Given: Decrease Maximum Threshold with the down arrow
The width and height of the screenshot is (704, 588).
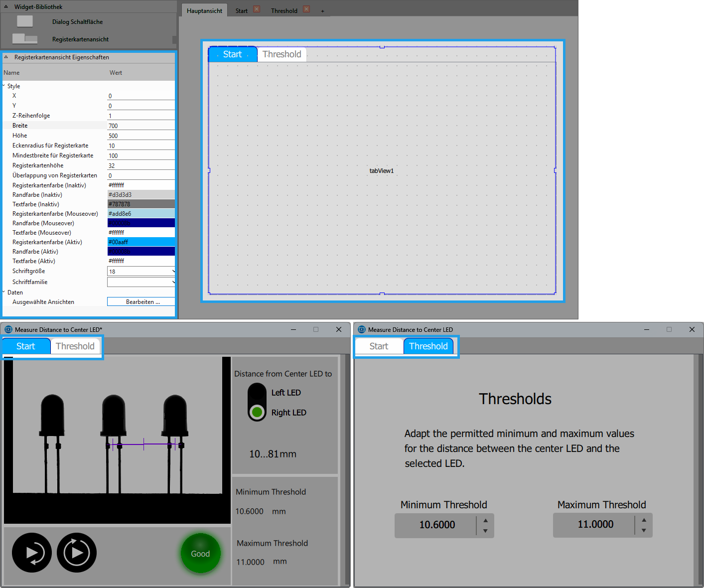Looking at the screenshot, I should coord(644,531).
